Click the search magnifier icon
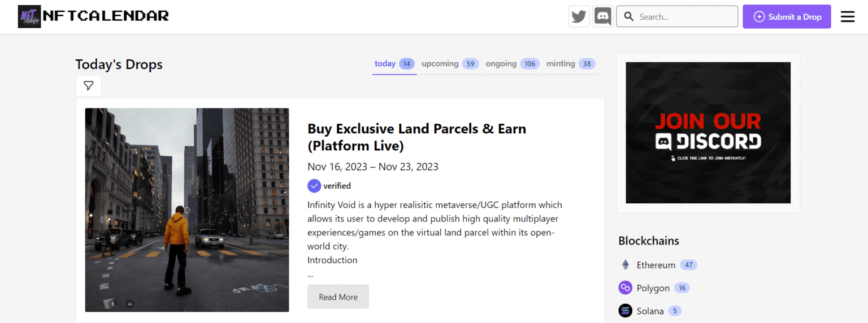 pyautogui.click(x=628, y=17)
